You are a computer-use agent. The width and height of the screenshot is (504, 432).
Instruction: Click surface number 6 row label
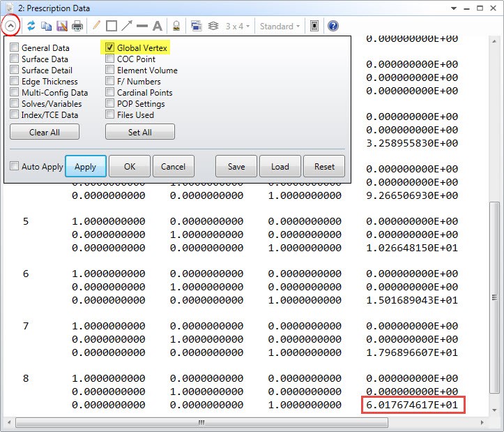[26, 274]
